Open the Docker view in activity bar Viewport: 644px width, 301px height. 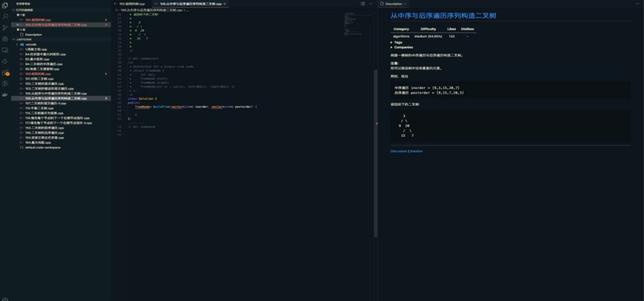tap(5, 94)
